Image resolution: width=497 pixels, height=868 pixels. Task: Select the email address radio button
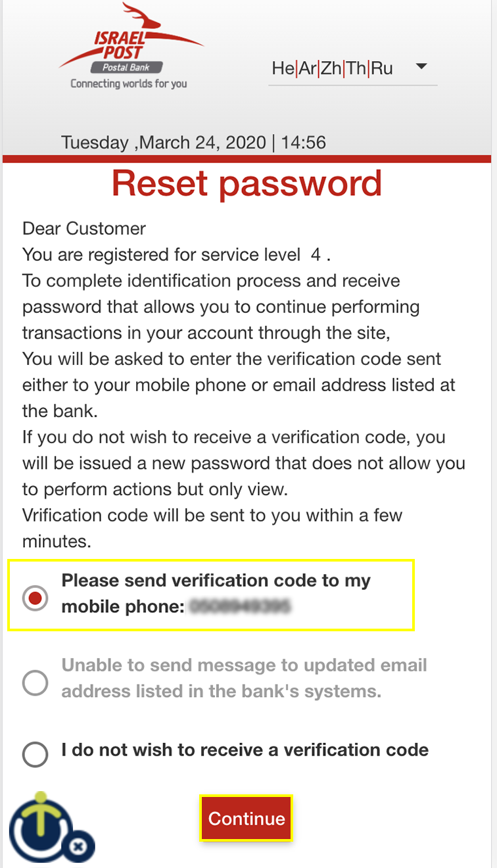point(35,683)
